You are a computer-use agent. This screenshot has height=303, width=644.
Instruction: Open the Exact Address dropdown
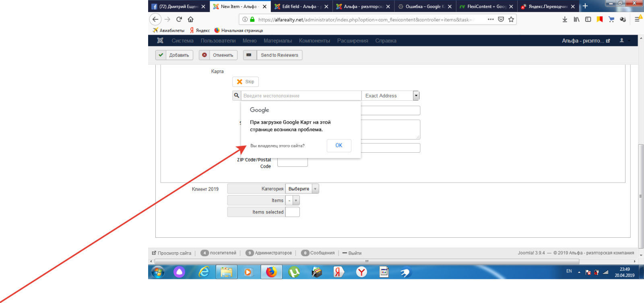pos(416,95)
